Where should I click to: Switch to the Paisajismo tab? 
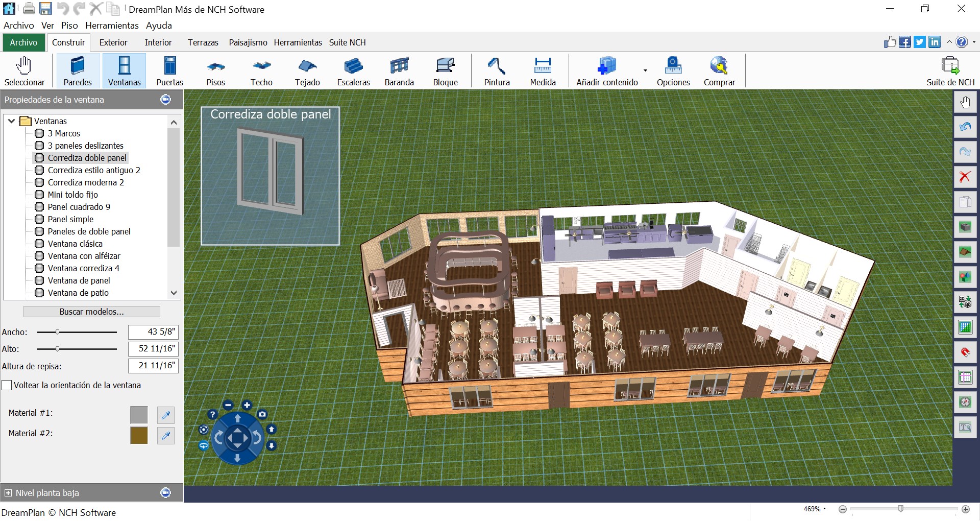(248, 42)
